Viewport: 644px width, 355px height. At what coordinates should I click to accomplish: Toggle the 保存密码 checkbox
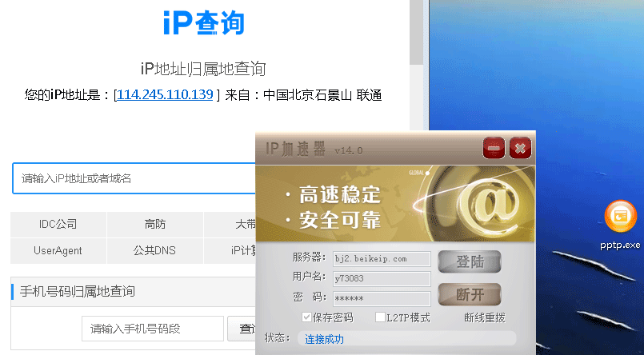[x=307, y=317]
